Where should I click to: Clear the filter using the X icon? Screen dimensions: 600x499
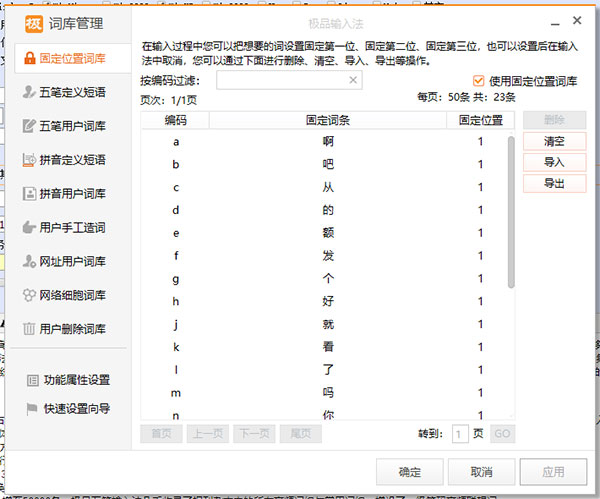click(x=352, y=81)
